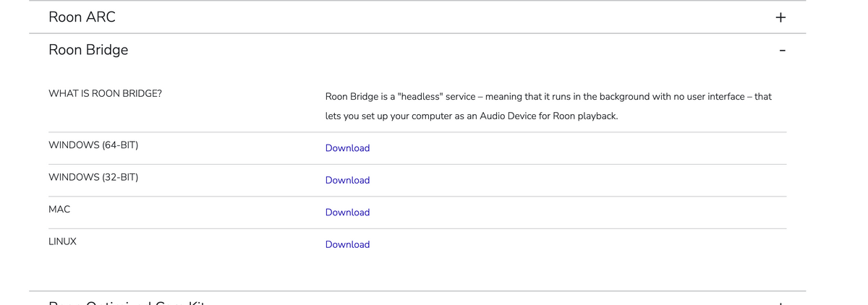The height and width of the screenshot is (305, 868).
Task: Click the MAC row label
Action: point(59,209)
